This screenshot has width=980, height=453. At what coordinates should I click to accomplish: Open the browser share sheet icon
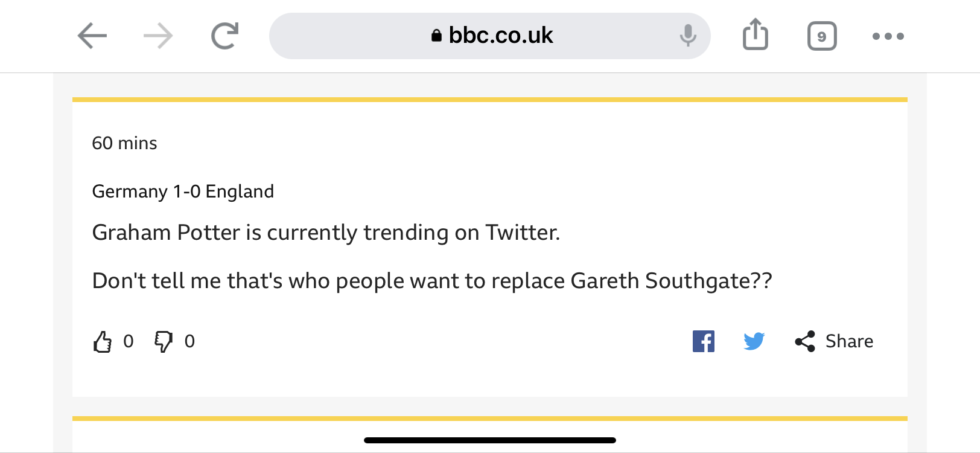[755, 34]
